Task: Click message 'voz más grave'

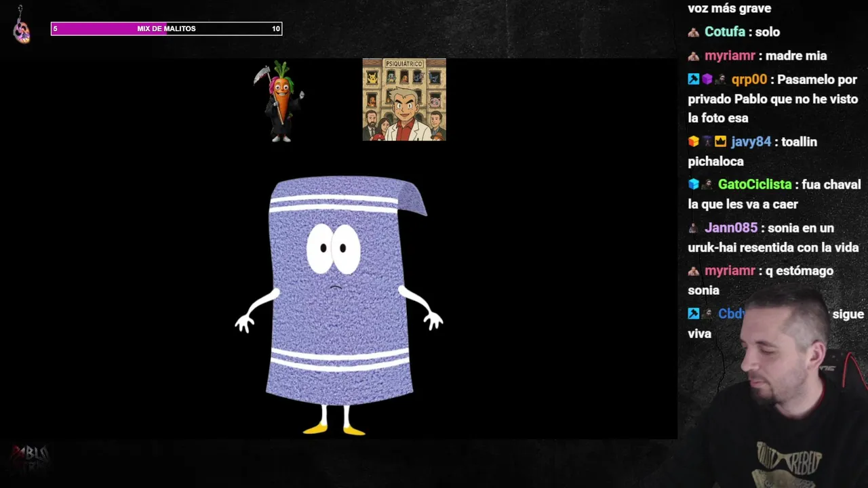Action: 729,9
